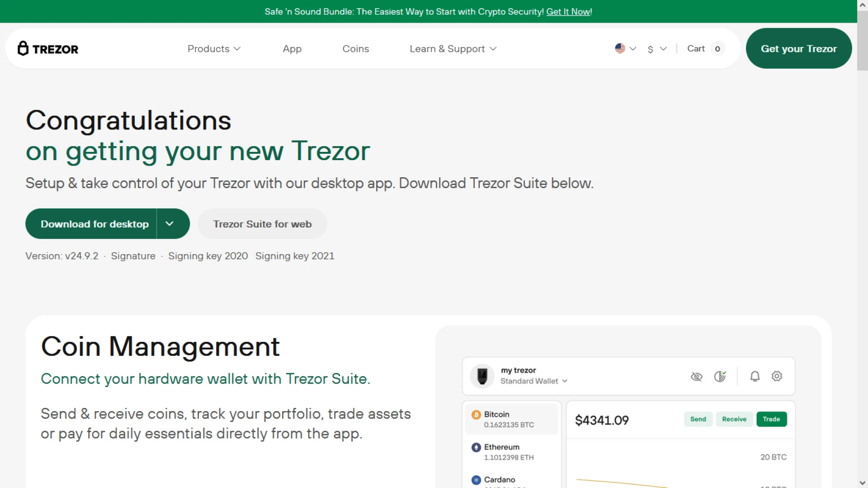Open the discreet mode sync icon
868x488 pixels.
click(x=720, y=376)
